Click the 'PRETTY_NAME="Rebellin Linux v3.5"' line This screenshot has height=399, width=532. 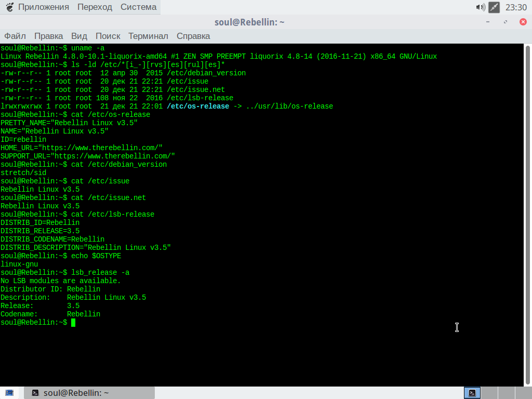tap(69, 123)
